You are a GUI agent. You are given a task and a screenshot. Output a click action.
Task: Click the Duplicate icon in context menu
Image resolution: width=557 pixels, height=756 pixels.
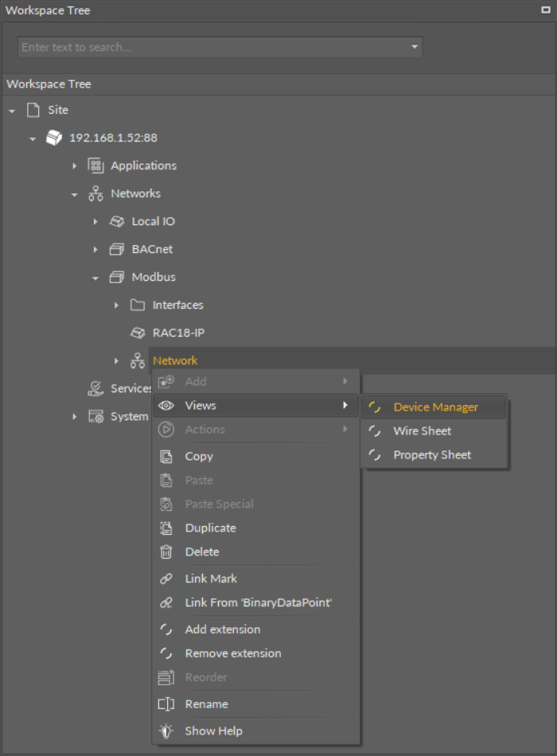pyautogui.click(x=166, y=528)
